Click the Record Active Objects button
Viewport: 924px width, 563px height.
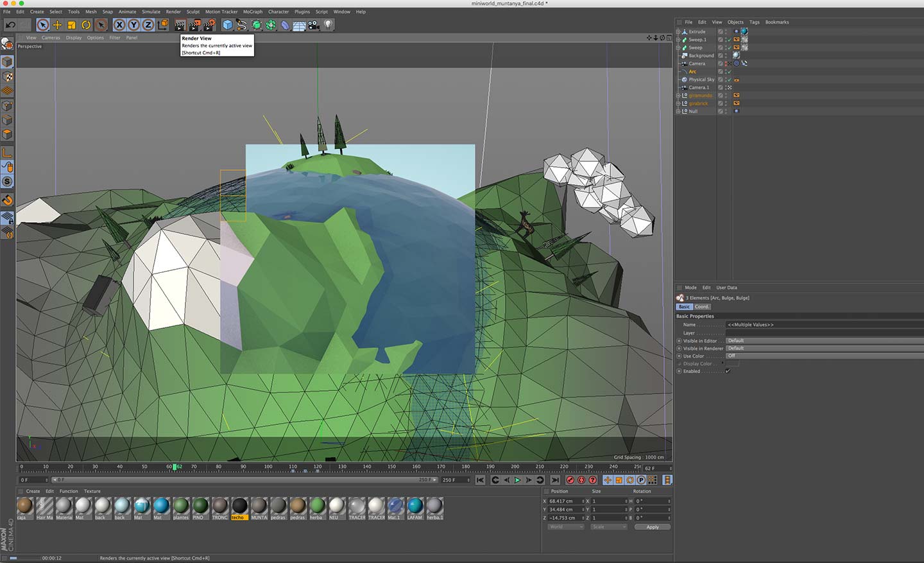[x=570, y=480]
